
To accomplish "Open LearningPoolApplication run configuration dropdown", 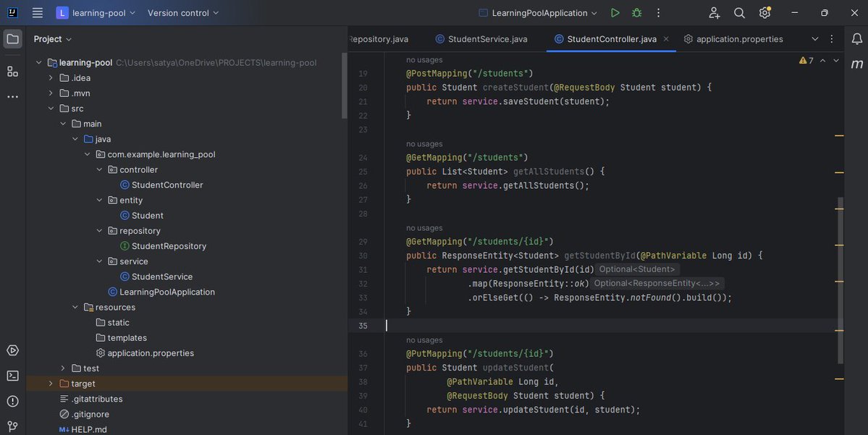I will [x=538, y=13].
